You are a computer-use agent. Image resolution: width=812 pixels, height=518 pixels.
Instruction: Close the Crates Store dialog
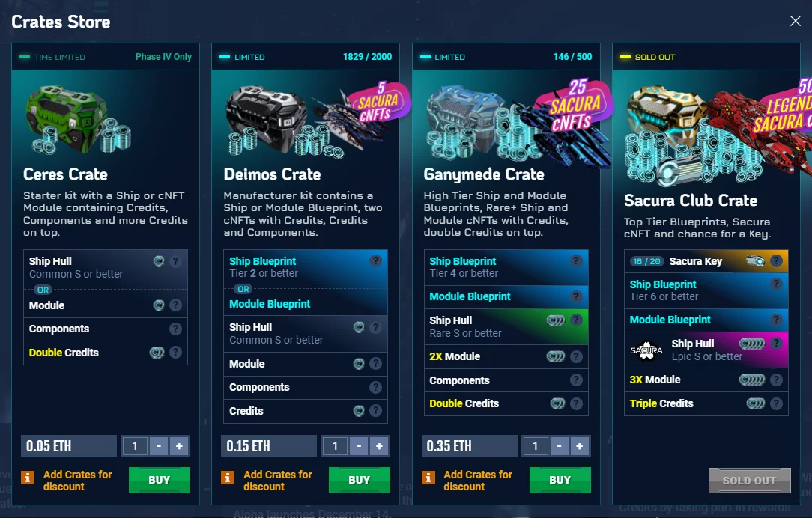click(x=796, y=21)
